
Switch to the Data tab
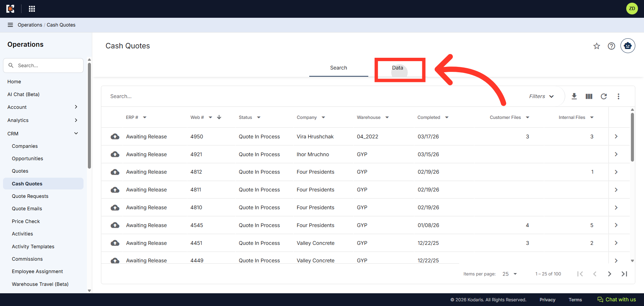tap(398, 68)
